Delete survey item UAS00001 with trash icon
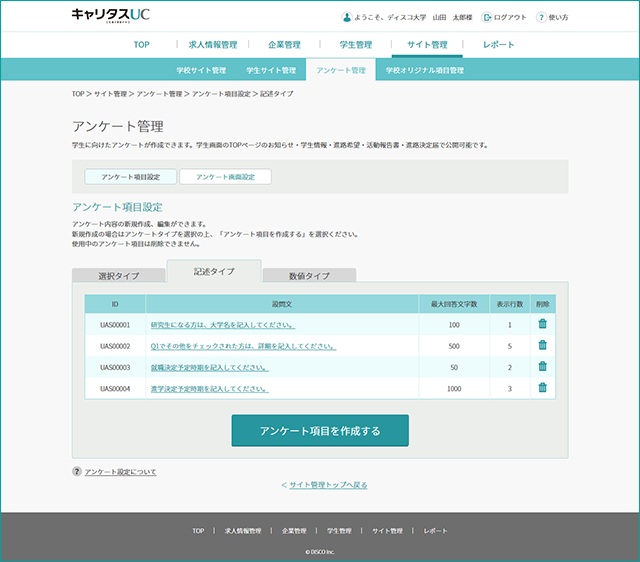 [x=542, y=324]
